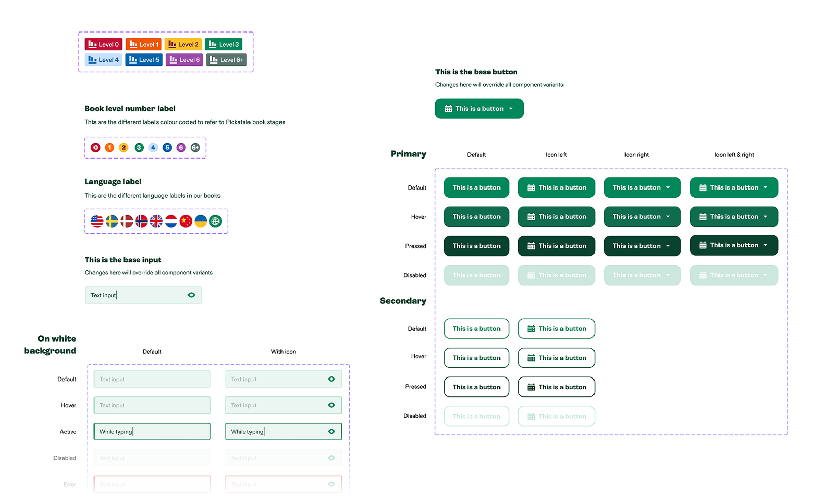Viewport: 813px width, 504px height.
Task: Click the Secondary Default plain outlined button
Action: (x=477, y=329)
